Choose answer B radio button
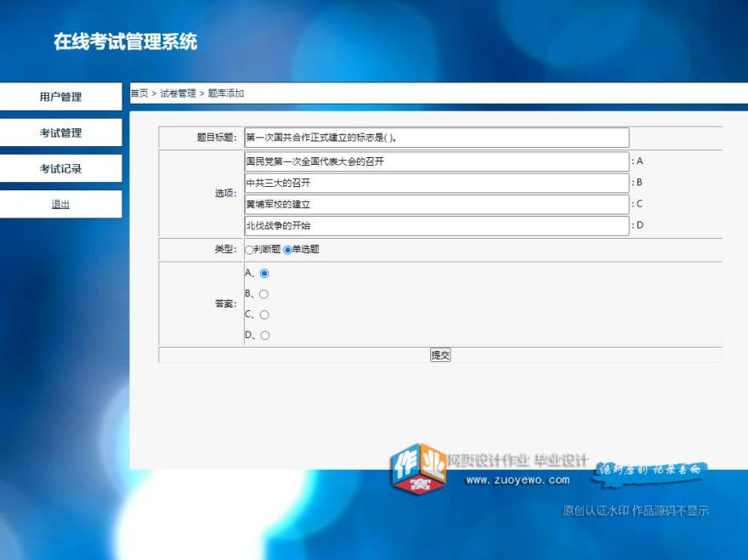The height and width of the screenshot is (560, 748). [x=266, y=294]
